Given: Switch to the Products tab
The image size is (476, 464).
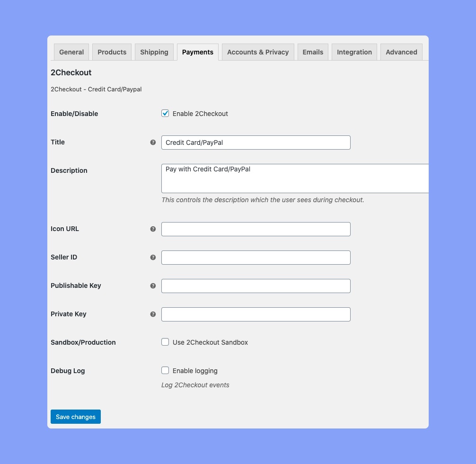Looking at the screenshot, I should (x=112, y=52).
